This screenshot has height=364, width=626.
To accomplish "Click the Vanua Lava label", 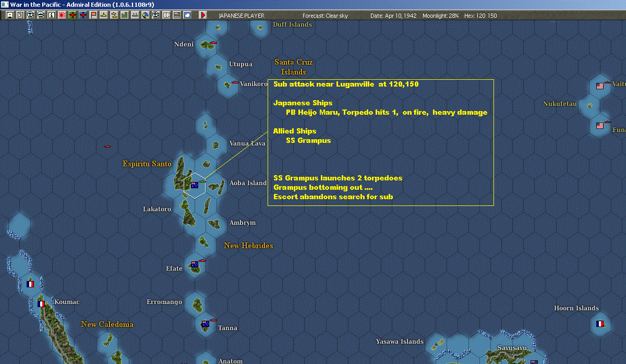I will [247, 143].
